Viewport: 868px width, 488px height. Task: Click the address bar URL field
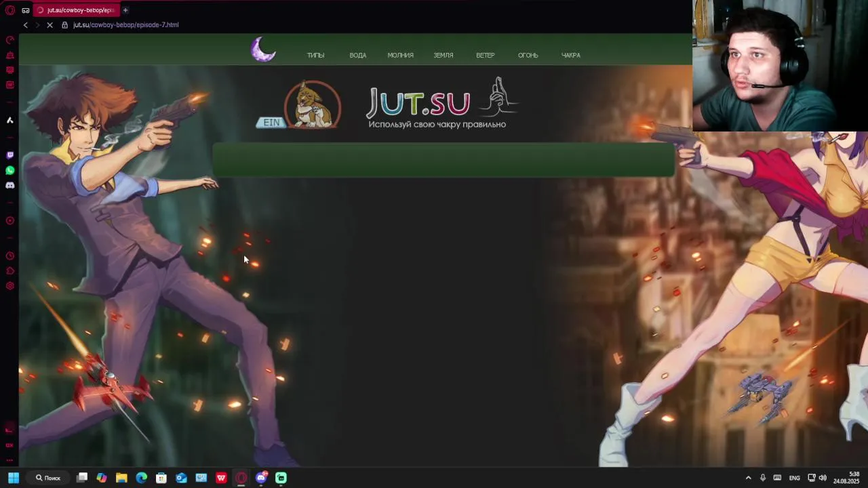click(x=125, y=25)
